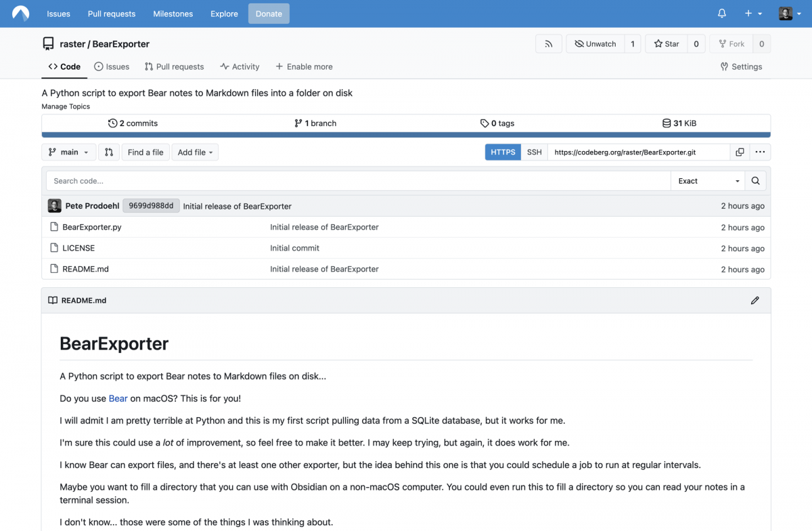
Task: Switch to the repository Issues tab
Action: click(x=112, y=66)
